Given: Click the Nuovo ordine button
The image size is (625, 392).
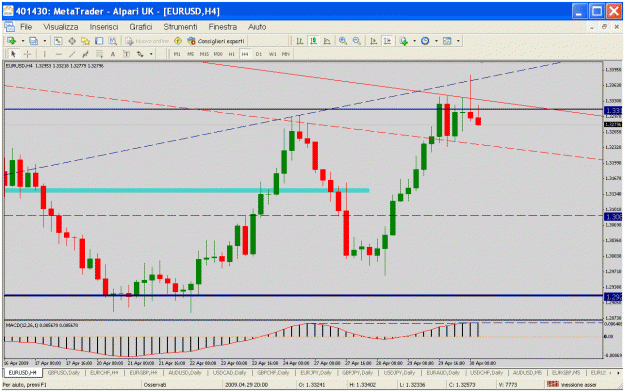Looking at the screenshot, I should pos(147,41).
